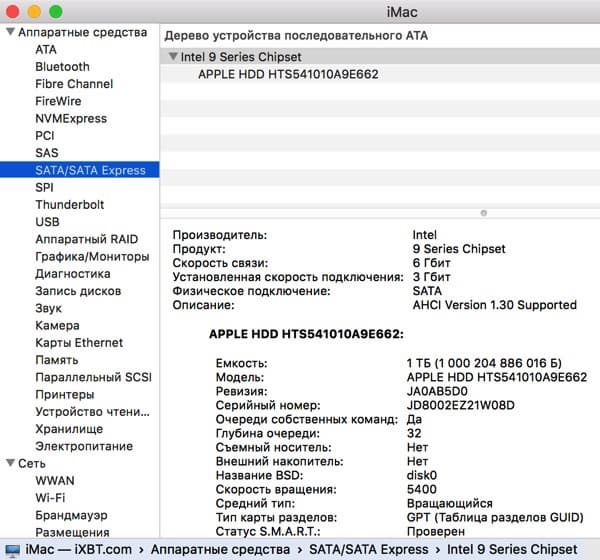
Task: Open Thunderbolt category
Action: (70, 204)
